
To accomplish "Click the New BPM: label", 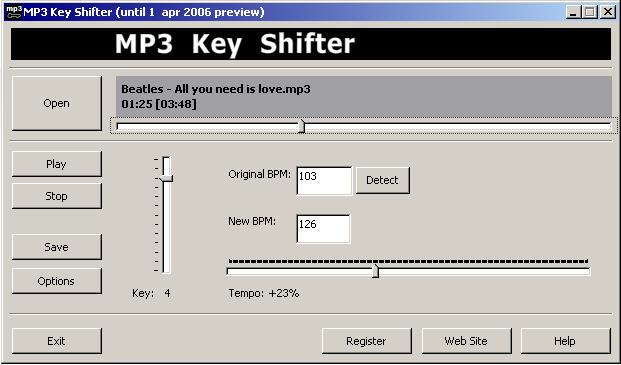I will coord(252,221).
